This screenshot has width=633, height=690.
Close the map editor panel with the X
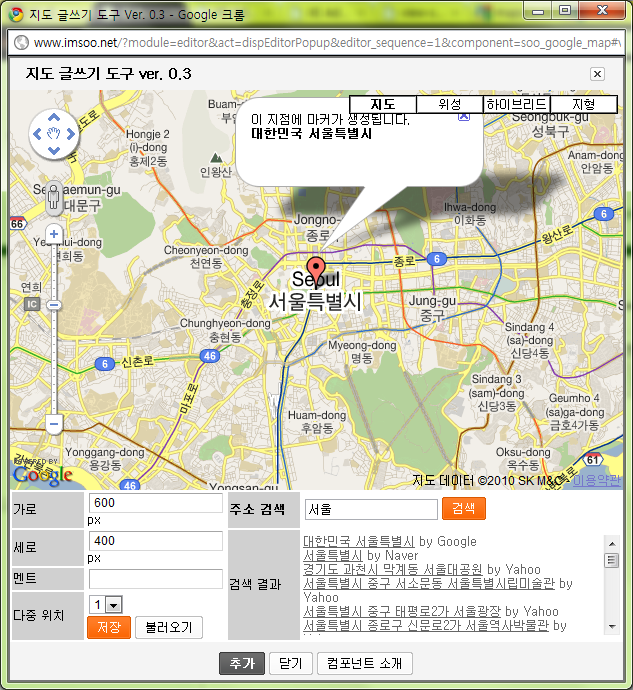click(597, 74)
